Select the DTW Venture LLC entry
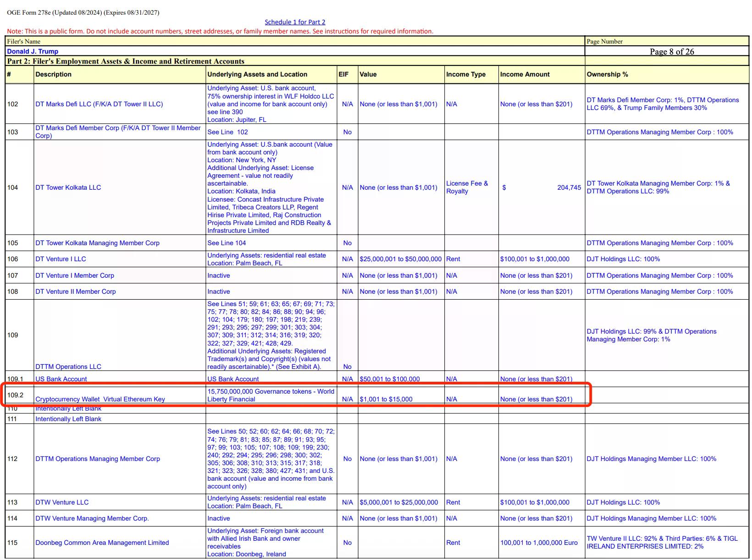 [x=62, y=502]
